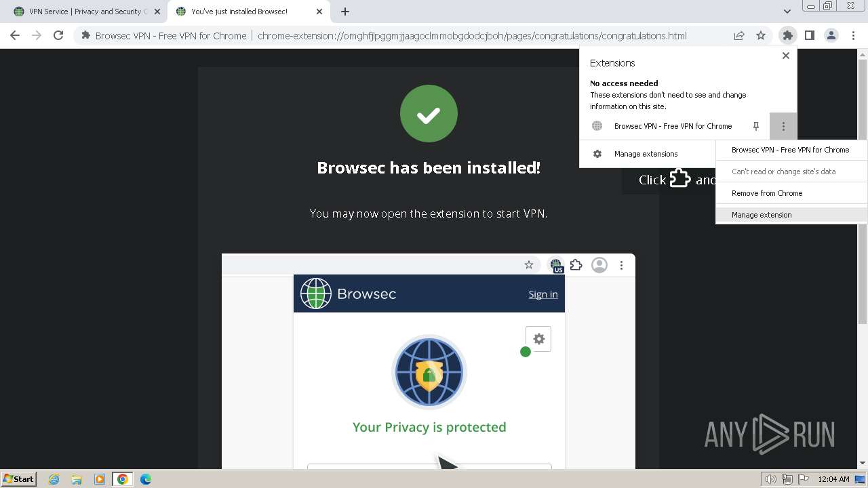Open Manage extensions with gear icon
This screenshot has height=488, width=868.
597,154
